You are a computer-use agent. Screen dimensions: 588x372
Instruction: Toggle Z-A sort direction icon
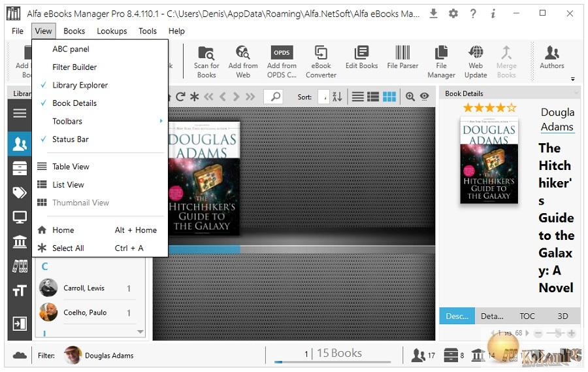click(337, 97)
